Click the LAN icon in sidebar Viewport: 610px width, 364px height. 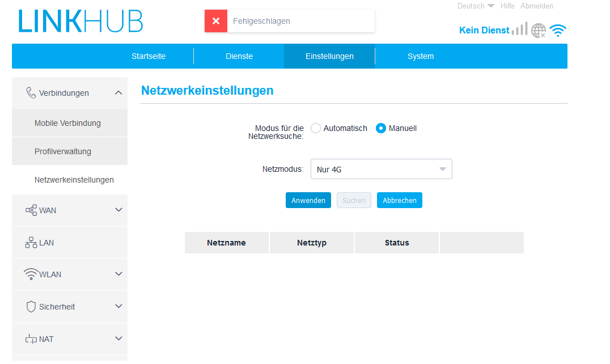pyautogui.click(x=31, y=243)
